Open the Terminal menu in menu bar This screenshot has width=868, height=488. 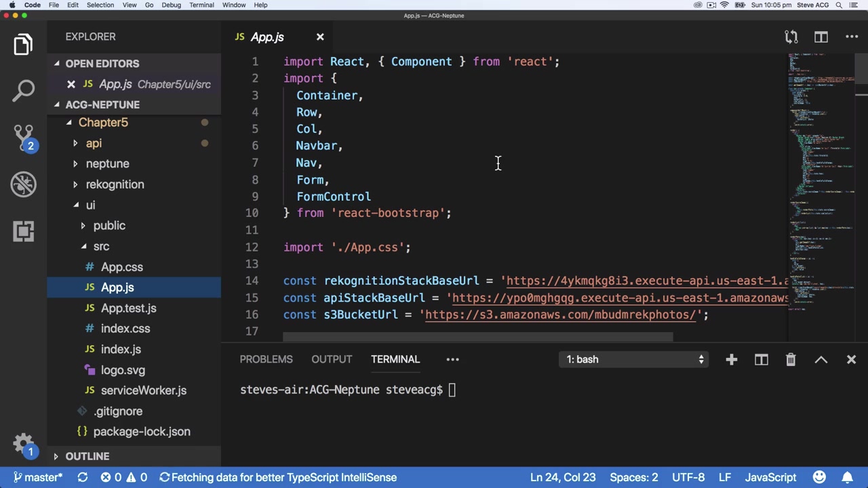coord(201,5)
